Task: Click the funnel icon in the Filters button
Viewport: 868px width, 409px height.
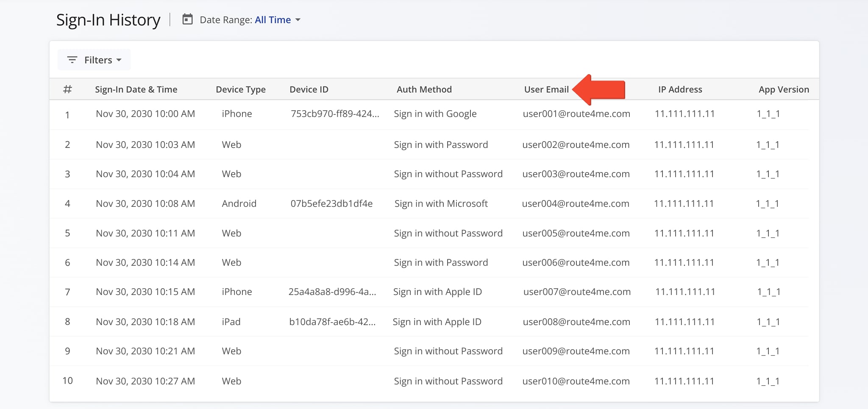Action: coord(72,60)
